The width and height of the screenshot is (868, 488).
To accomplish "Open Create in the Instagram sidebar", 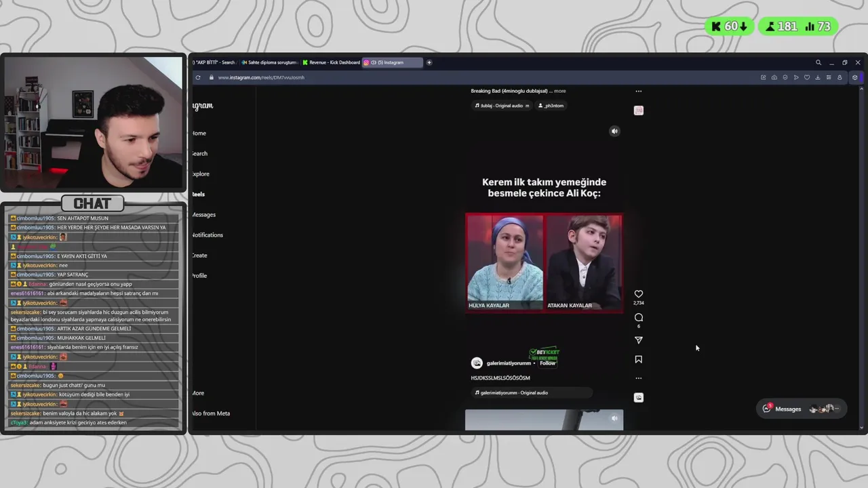I will point(199,255).
